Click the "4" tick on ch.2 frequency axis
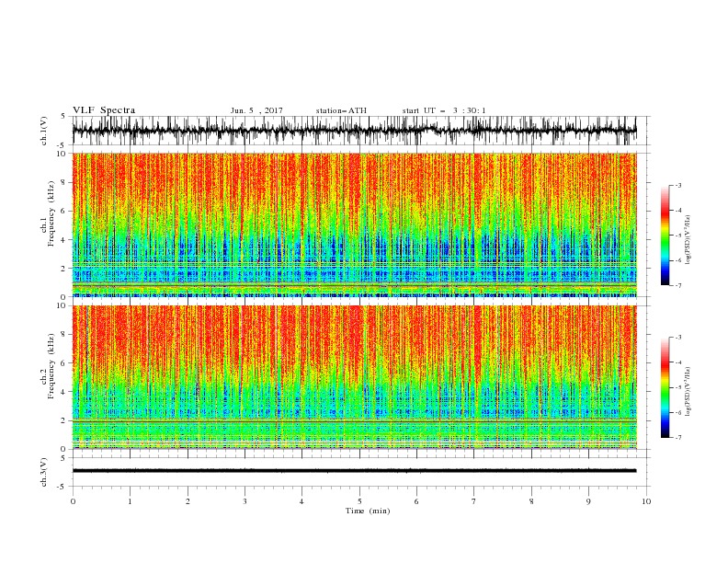The image size is (728, 563). pos(63,392)
